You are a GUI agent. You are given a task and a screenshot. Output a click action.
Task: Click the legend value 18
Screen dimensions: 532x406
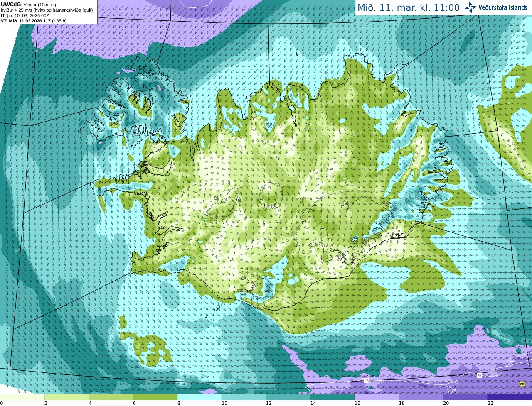pyautogui.click(x=402, y=403)
